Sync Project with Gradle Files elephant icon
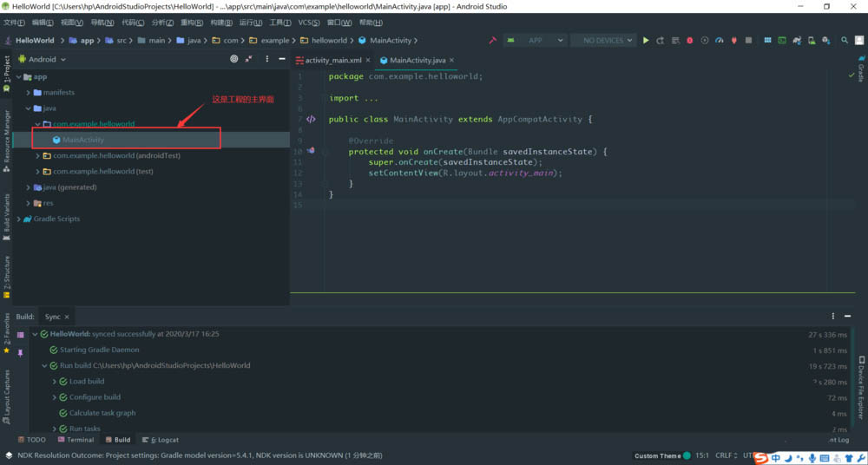Viewport: 868px width, 465px height. (x=797, y=41)
